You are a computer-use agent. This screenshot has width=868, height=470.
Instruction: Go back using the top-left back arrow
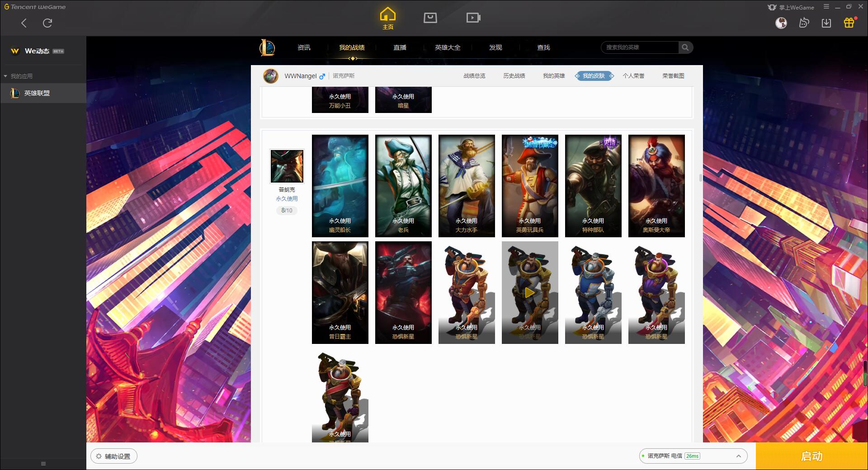click(x=24, y=23)
